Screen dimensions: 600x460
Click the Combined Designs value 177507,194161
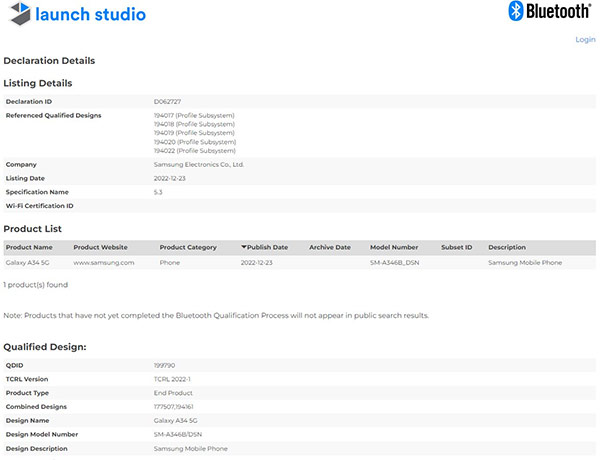coord(173,407)
